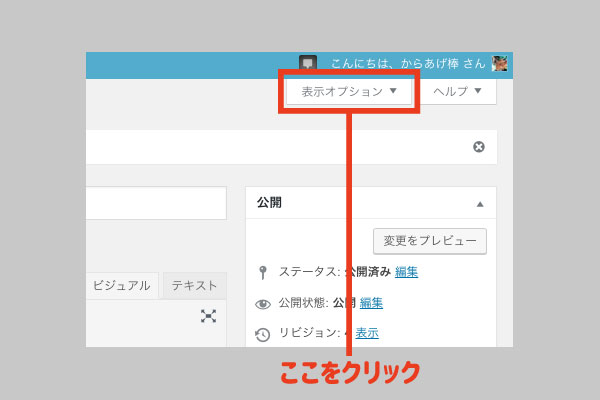The width and height of the screenshot is (600, 400).
Task: Collapse the 公開 panel with the triangle
Action: (480, 204)
